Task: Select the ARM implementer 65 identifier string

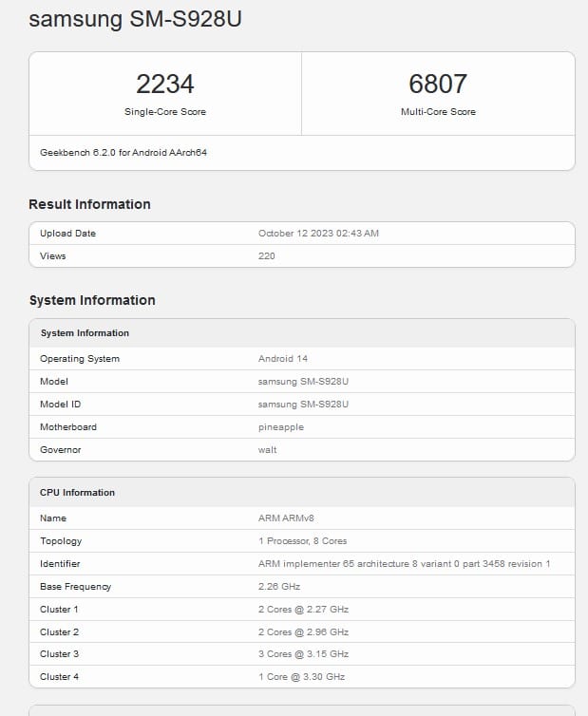Action: (x=405, y=564)
